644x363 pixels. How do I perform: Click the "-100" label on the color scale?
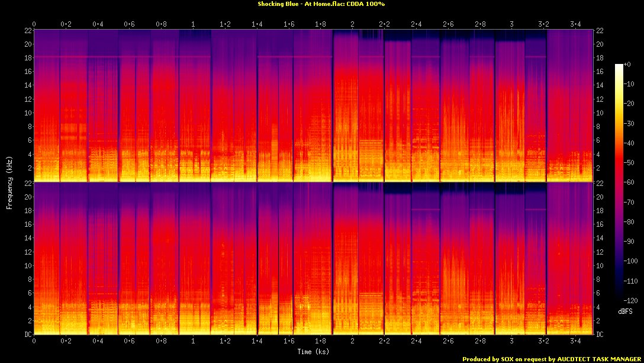click(x=630, y=261)
